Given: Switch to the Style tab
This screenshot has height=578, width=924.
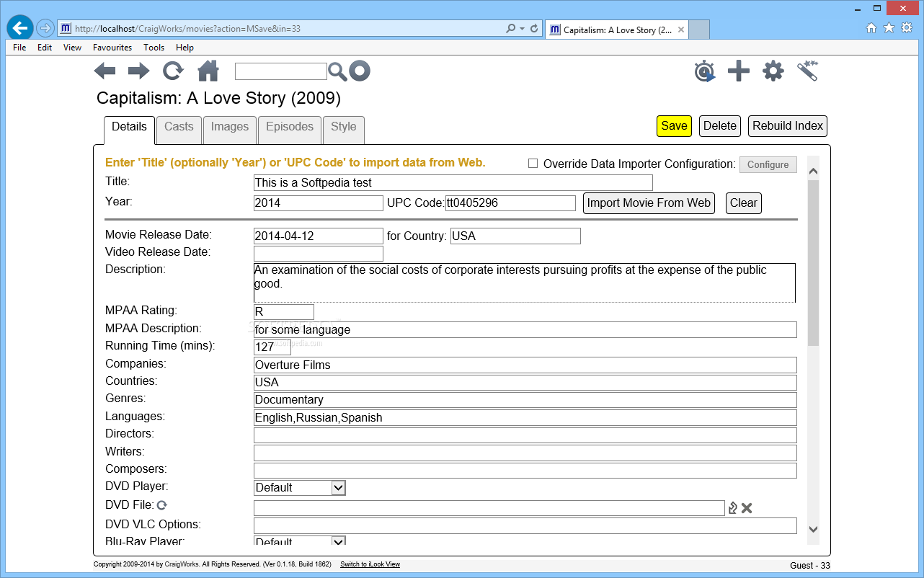Looking at the screenshot, I should point(344,128).
